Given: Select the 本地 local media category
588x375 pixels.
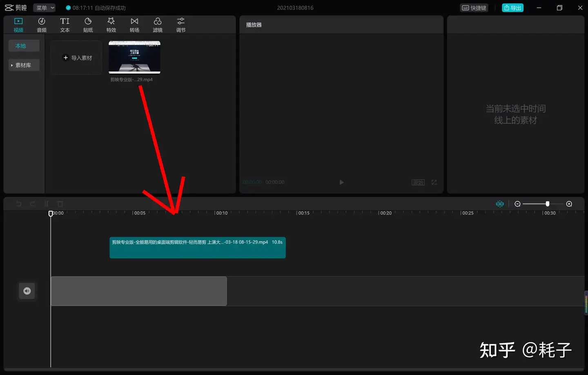Looking at the screenshot, I should click(x=24, y=46).
